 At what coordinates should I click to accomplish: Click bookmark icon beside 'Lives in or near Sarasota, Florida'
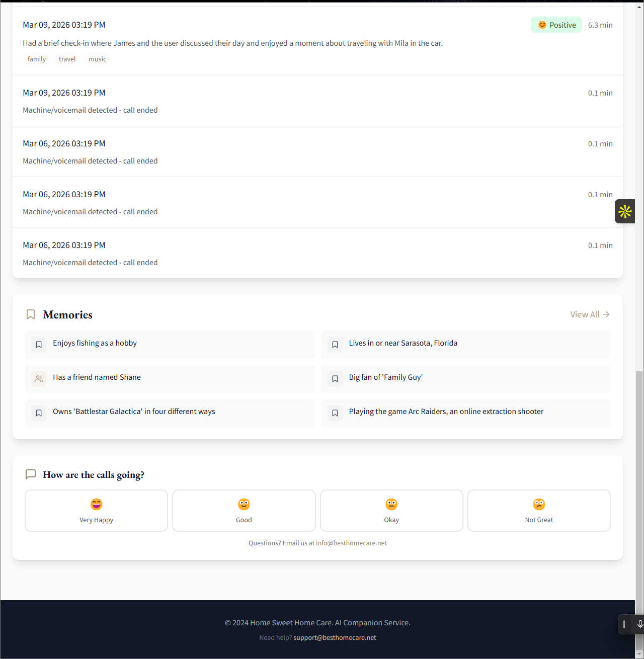335,344
